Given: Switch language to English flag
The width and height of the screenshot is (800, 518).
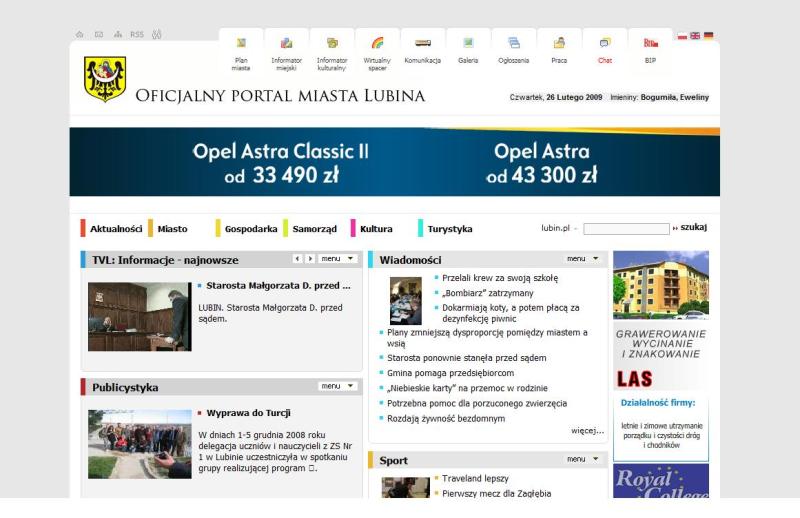Looking at the screenshot, I should [x=695, y=36].
